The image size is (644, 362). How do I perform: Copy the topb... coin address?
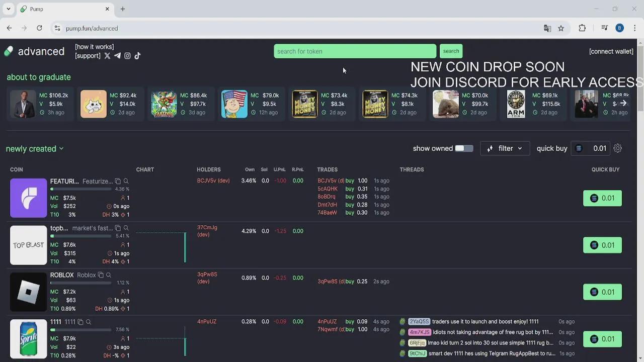click(118, 228)
